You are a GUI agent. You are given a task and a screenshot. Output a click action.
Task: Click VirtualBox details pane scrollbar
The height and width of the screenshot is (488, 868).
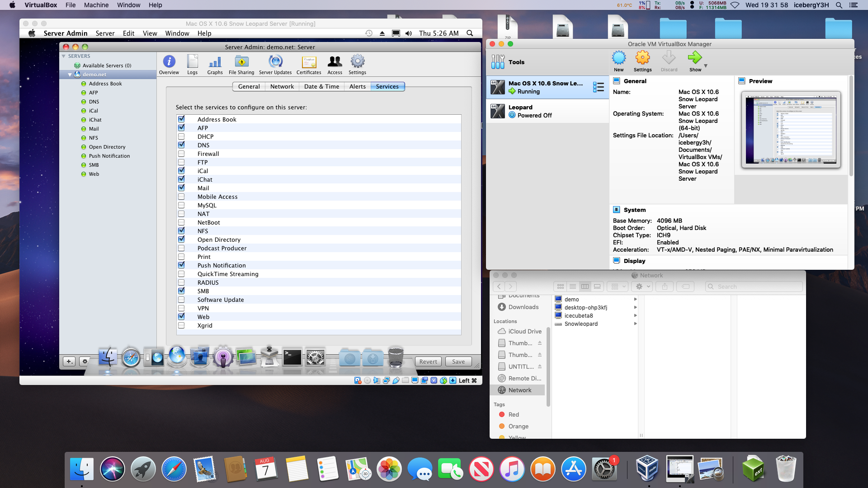[x=851, y=127]
